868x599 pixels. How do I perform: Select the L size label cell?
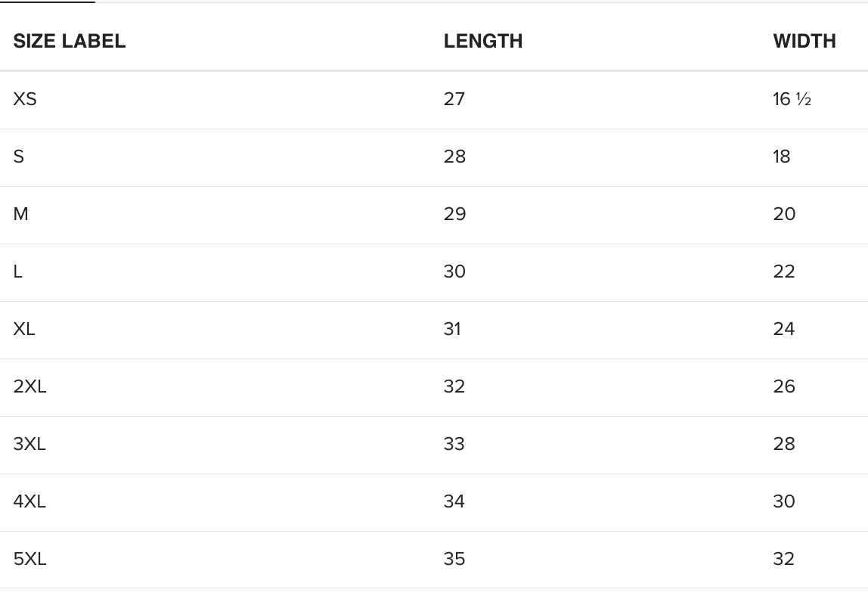click(x=18, y=272)
